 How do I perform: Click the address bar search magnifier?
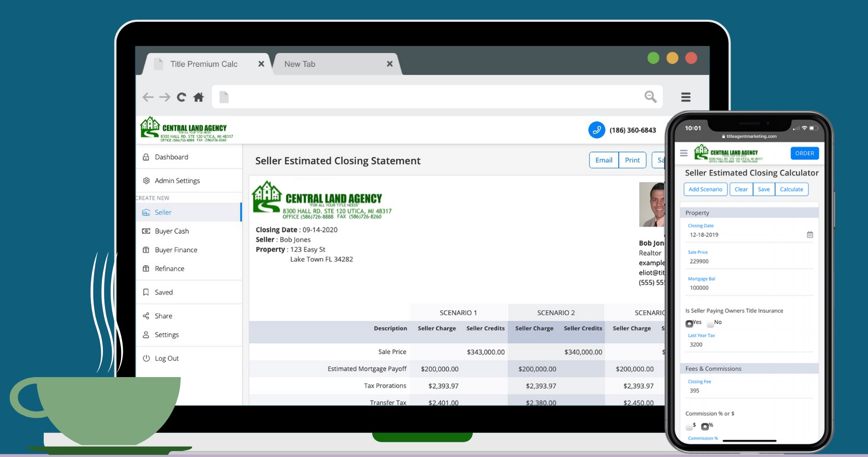pyautogui.click(x=650, y=97)
